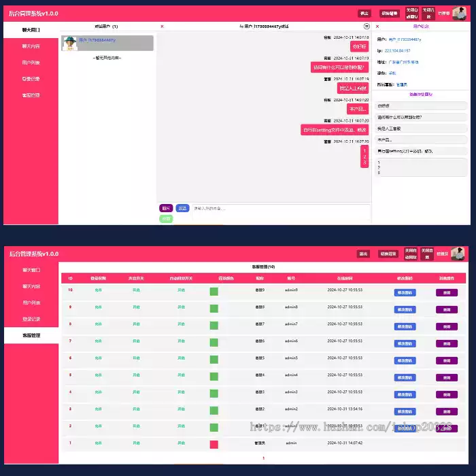Viewport: 476px width, 476px height.
Task: Select 聊天窗口 in chat window screen sidebar
Action: point(31,30)
